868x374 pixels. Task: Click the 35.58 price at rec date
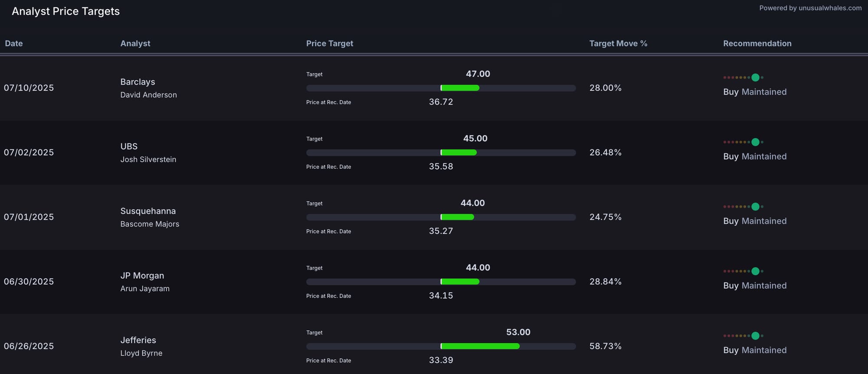point(441,167)
